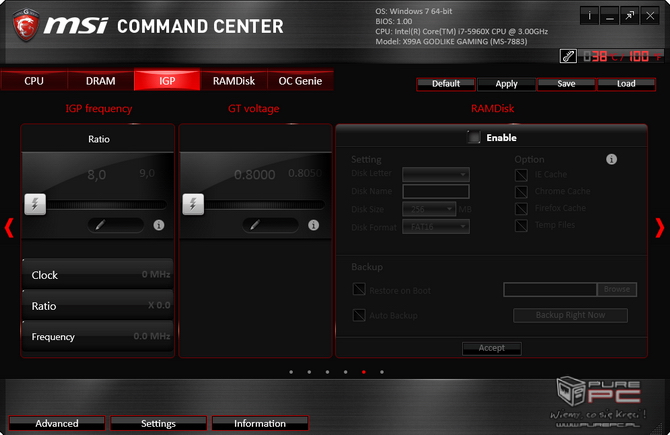Open the Disk Size dropdown
670x435 pixels.
pos(429,209)
